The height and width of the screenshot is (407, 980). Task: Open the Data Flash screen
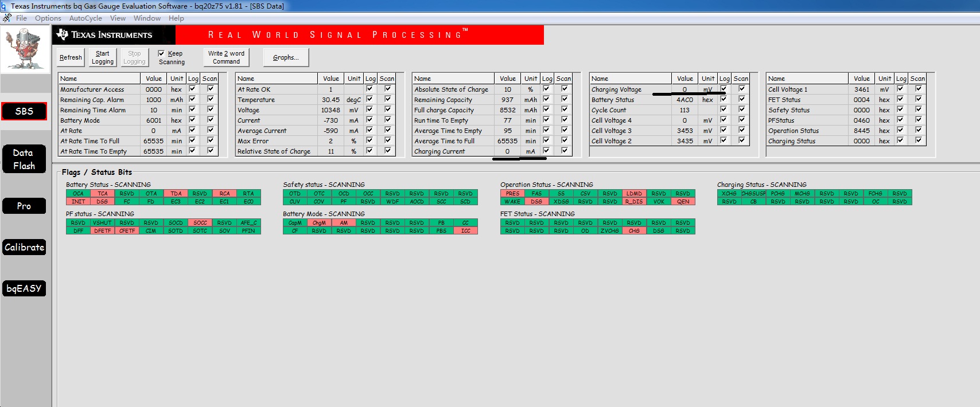click(24, 159)
